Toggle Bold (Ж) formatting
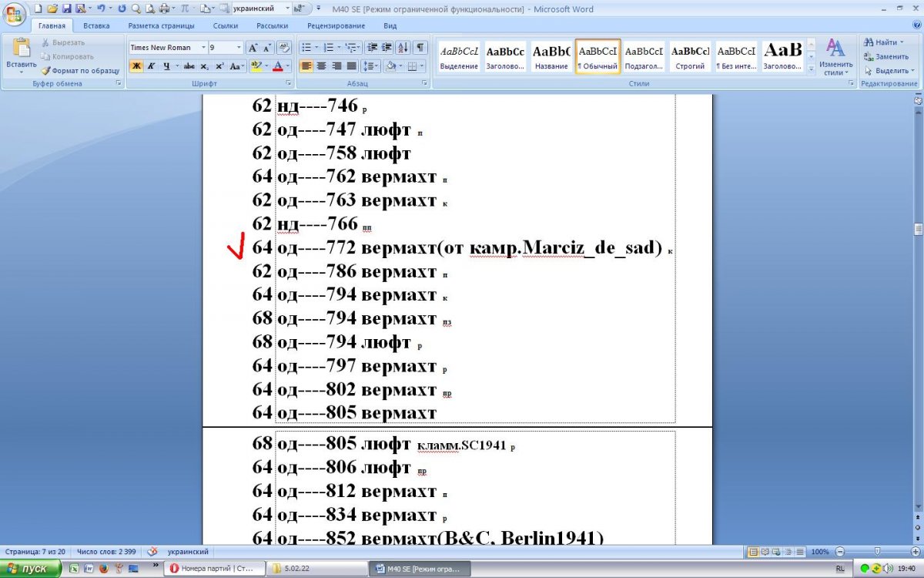Image resolution: width=924 pixels, height=578 pixels. pos(136,66)
